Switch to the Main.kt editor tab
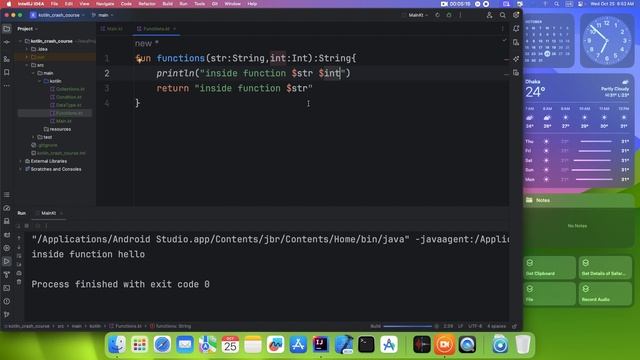 [111, 29]
